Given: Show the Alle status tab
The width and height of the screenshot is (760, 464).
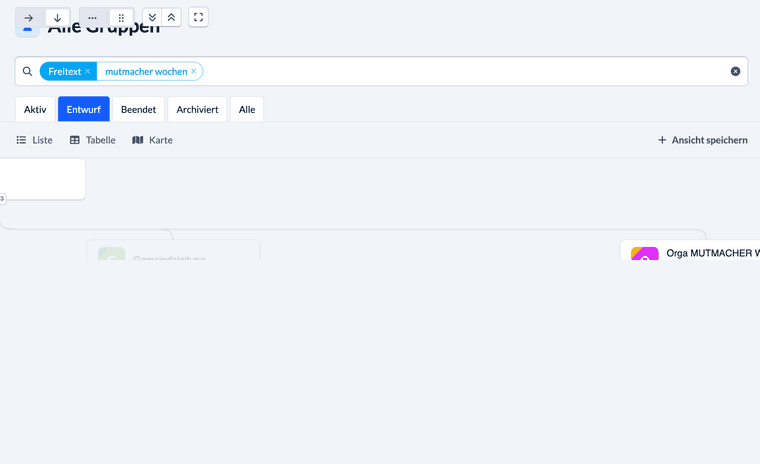Looking at the screenshot, I should [x=247, y=109].
